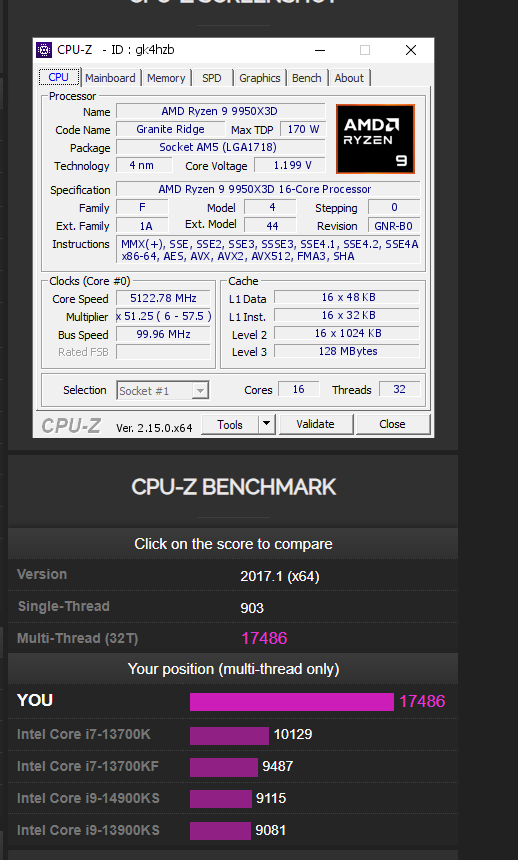Image resolution: width=518 pixels, height=860 pixels.
Task: Click the benchmark version 2017.1 (x64)
Action: tap(280, 576)
